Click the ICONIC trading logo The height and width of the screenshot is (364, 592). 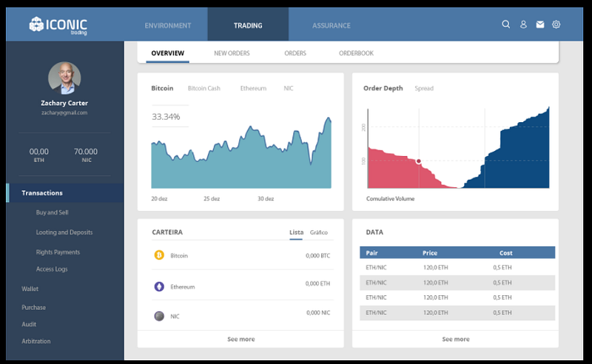click(x=58, y=26)
